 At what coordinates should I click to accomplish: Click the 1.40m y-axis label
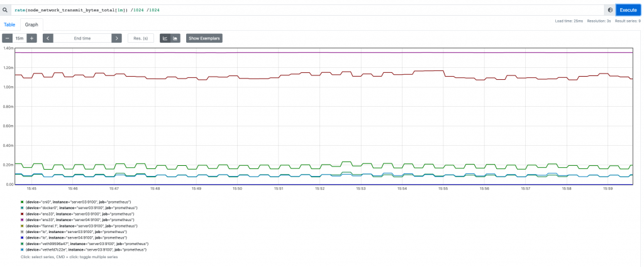point(8,48)
